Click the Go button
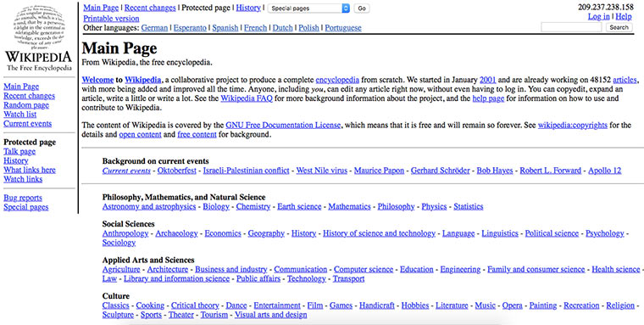The height and width of the screenshot is (325, 644). 362,8
